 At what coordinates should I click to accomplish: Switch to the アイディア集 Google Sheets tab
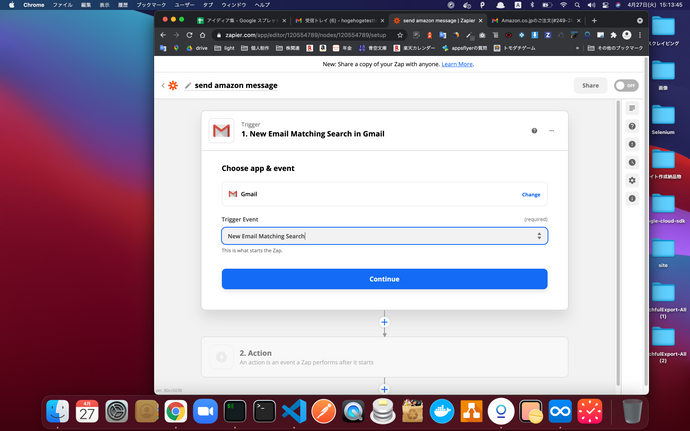pyautogui.click(x=241, y=20)
